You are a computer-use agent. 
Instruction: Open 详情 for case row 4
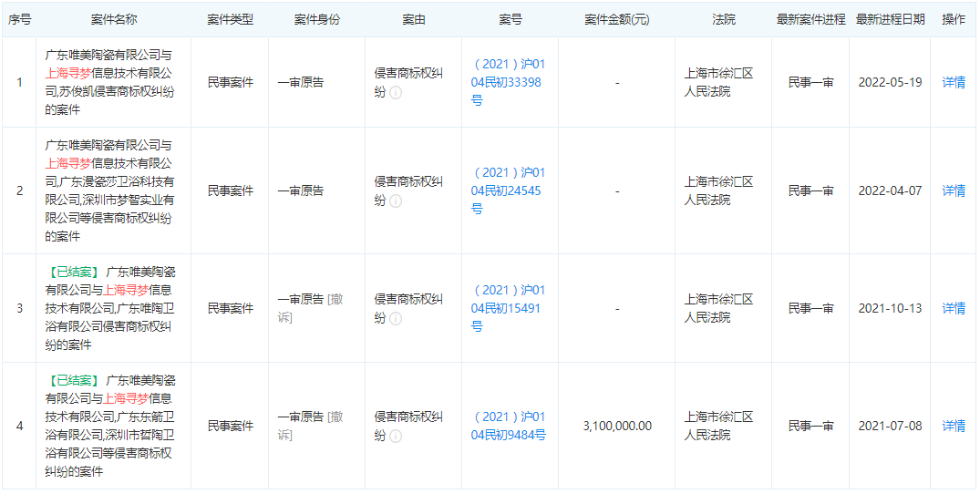pyautogui.click(x=954, y=426)
